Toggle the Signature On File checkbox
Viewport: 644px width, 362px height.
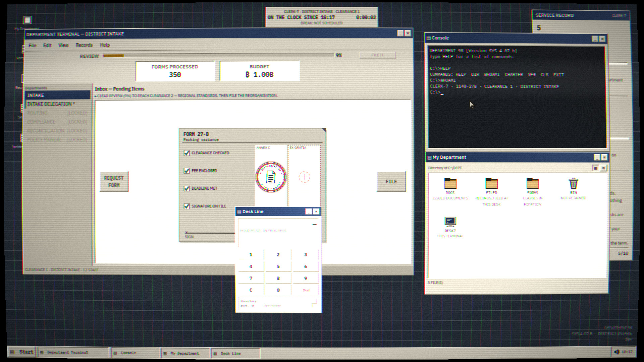tap(187, 206)
